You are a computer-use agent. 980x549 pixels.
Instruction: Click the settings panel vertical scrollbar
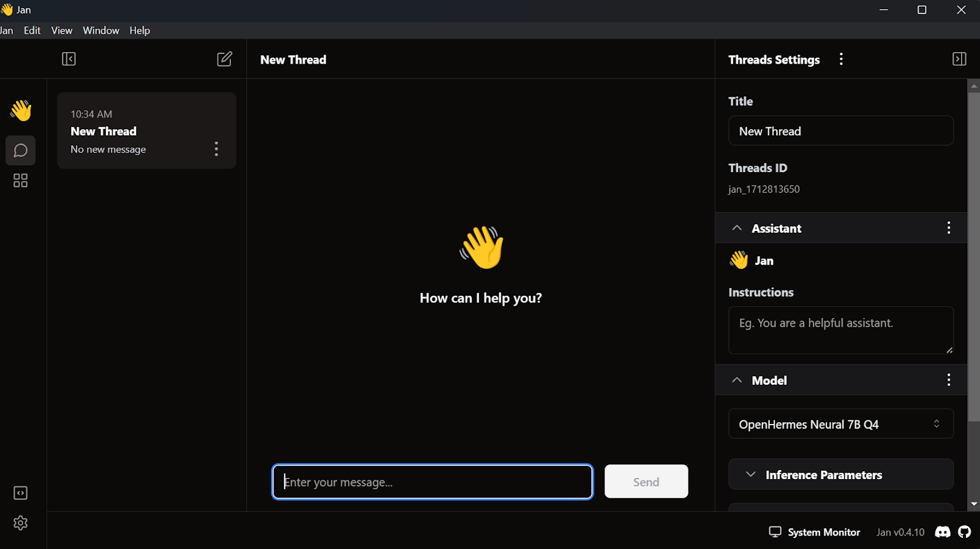click(974, 257)
